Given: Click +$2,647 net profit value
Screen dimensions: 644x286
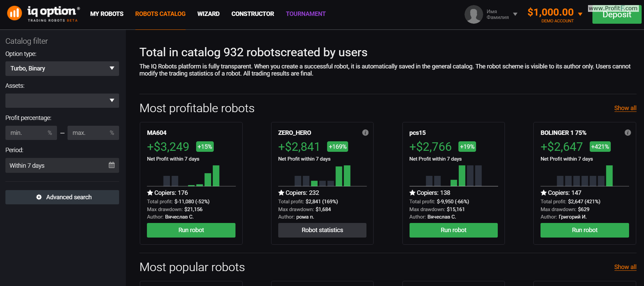Looking at the screenshot, I should (x=562, y=147).
